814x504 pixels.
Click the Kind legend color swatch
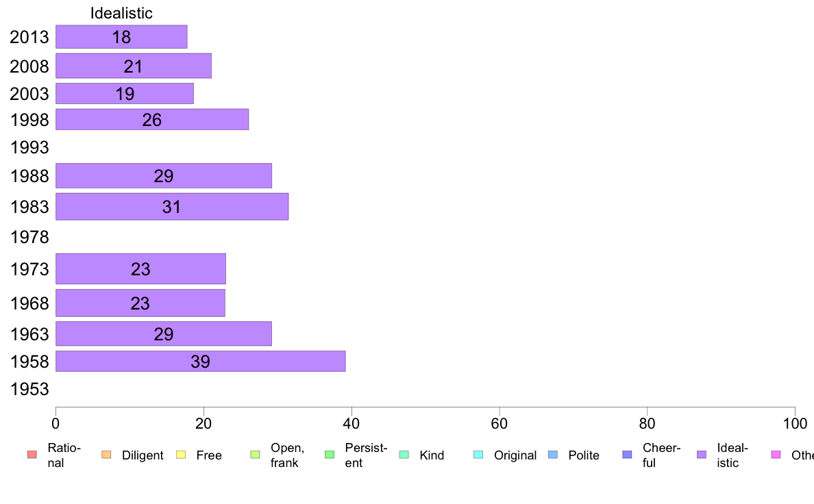click(404, 455)
